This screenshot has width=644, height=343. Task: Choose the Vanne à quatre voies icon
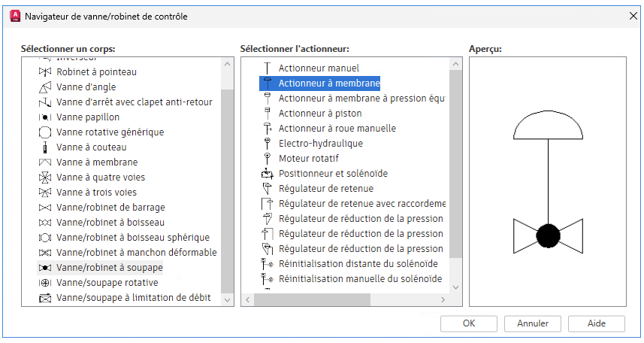point(44,178)
